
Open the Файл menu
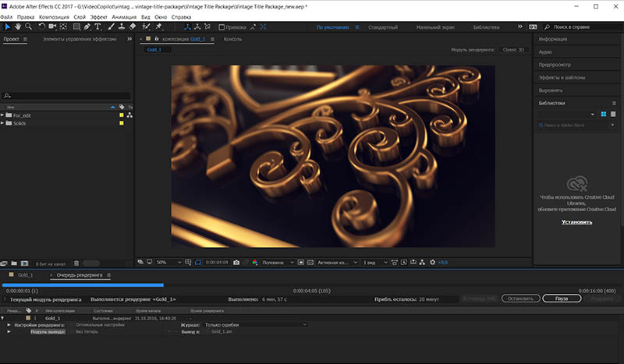[6, 17]
